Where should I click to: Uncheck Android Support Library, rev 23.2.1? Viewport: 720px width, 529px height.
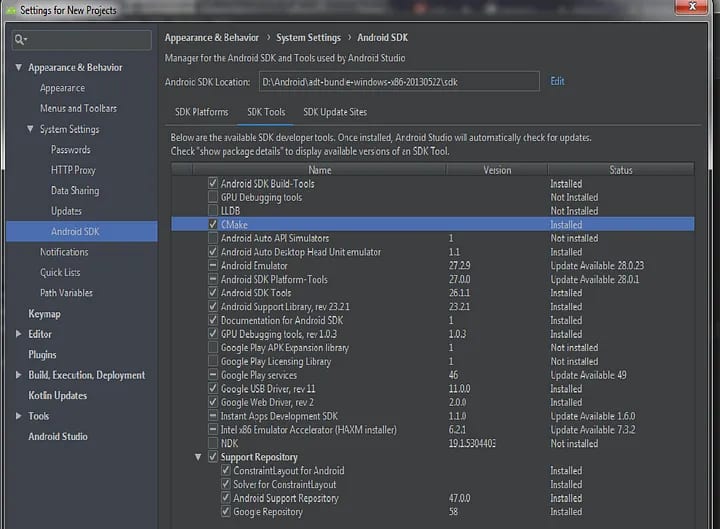click(x=213, y=306)
